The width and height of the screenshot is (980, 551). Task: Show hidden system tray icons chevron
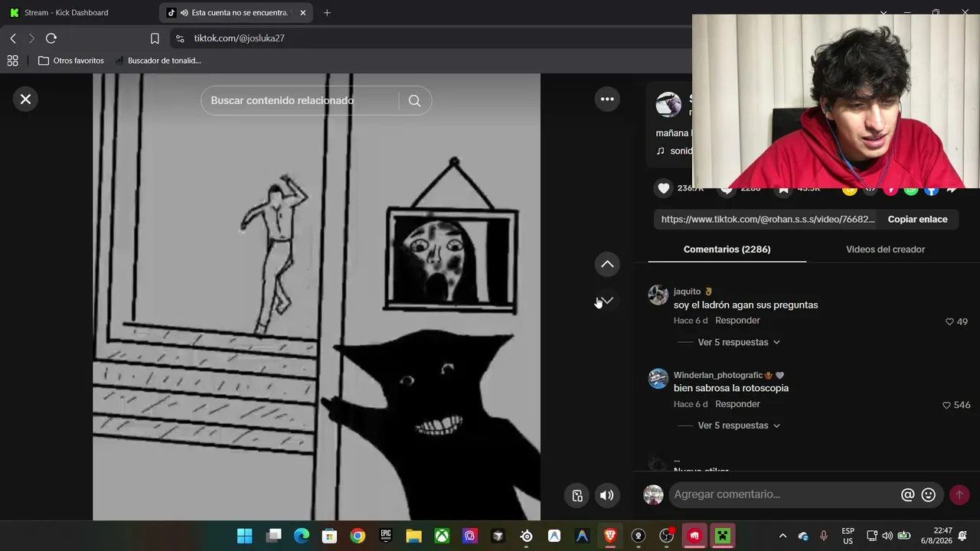click(782, 536)
